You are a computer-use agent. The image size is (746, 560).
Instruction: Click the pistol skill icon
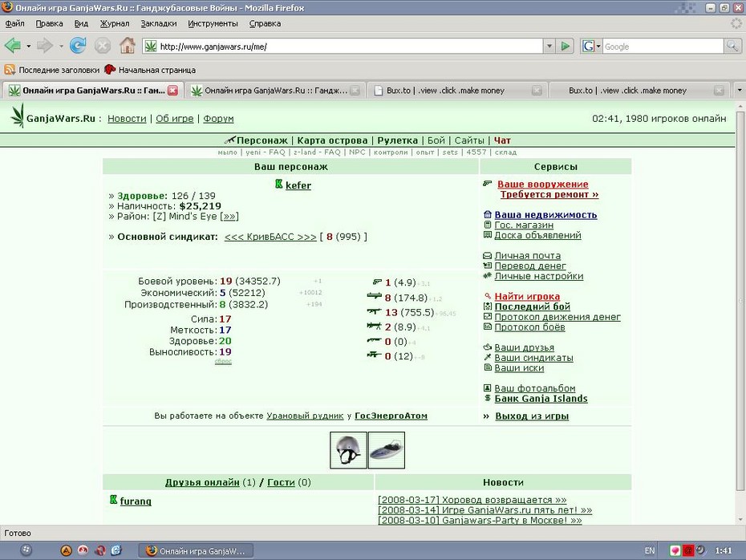tap(377, 282)
